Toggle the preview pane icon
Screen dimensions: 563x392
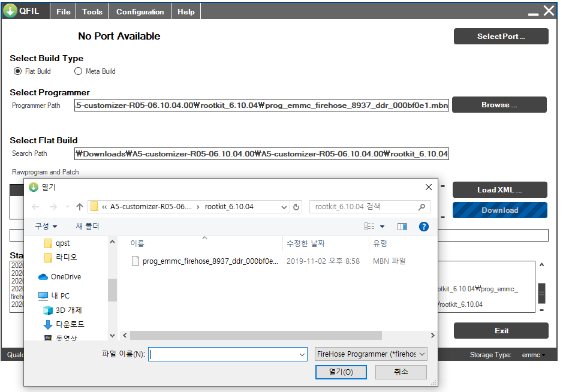402,227
